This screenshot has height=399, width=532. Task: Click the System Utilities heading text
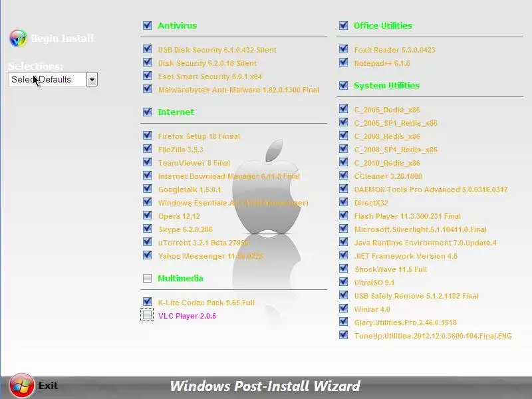(x=386, y=86)
